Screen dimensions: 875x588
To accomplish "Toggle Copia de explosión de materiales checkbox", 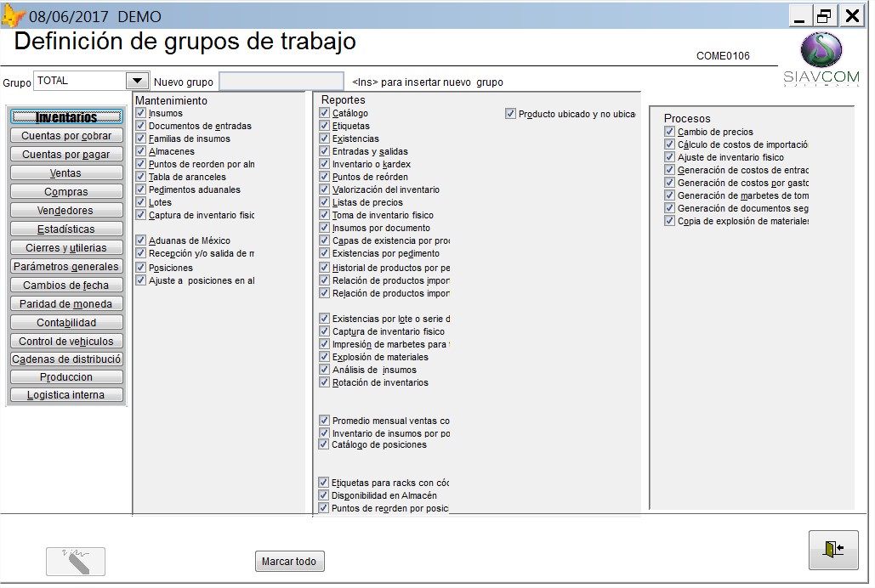I will pyautogui.click(x=670, y=221).
